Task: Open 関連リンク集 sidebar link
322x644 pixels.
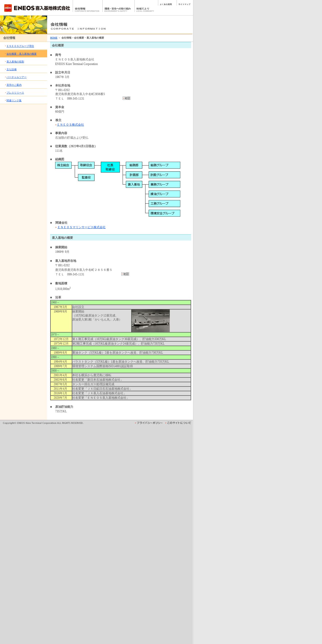Action: coord(14,101)
